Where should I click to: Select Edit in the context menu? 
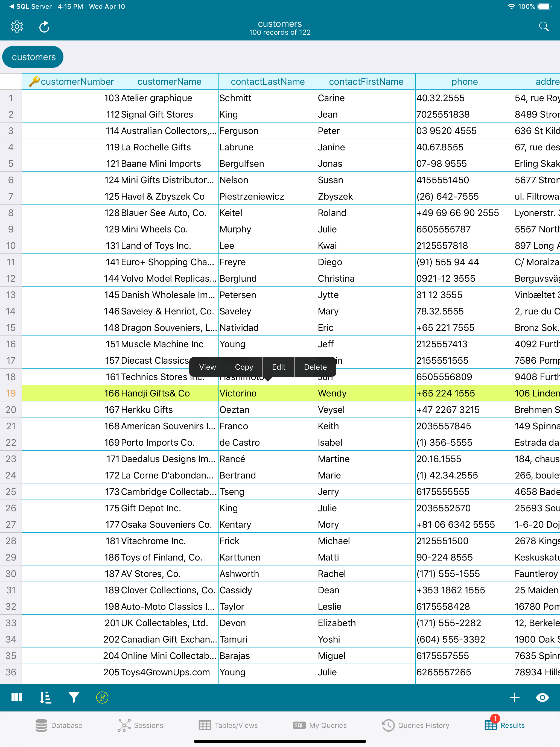tap(278, 367)
